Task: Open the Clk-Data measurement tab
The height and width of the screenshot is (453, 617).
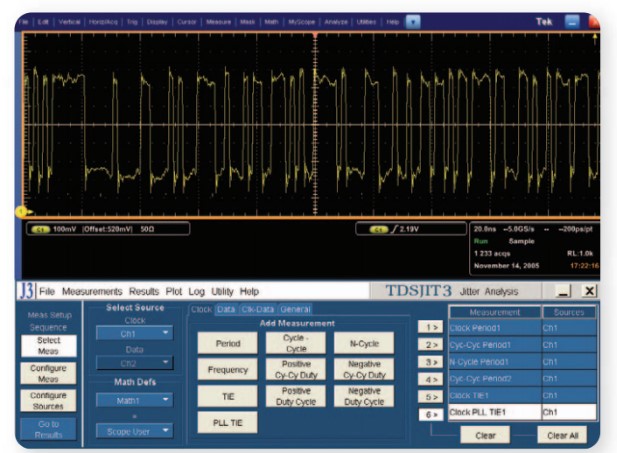Action: (258, 309)
